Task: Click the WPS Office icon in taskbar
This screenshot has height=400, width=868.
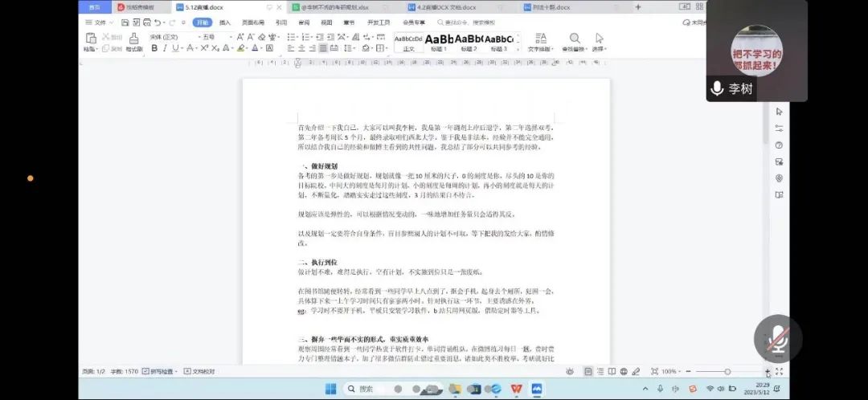Action: [516, 389]
